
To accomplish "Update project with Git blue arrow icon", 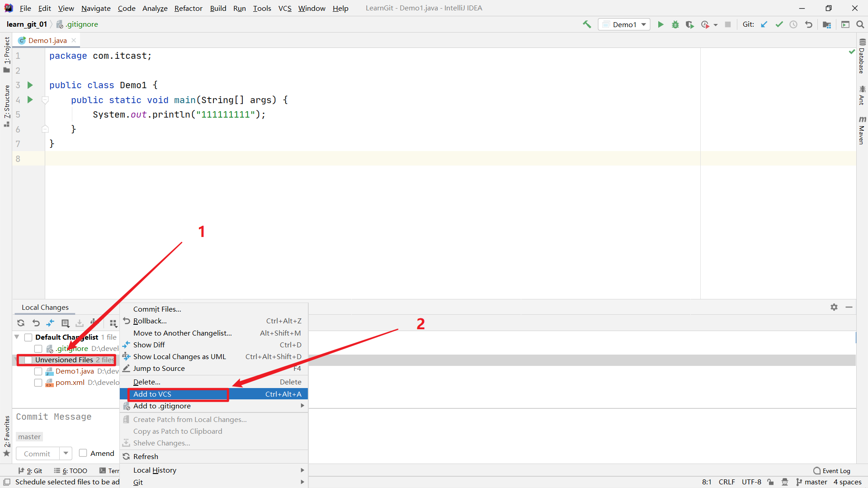I will 764,24.
